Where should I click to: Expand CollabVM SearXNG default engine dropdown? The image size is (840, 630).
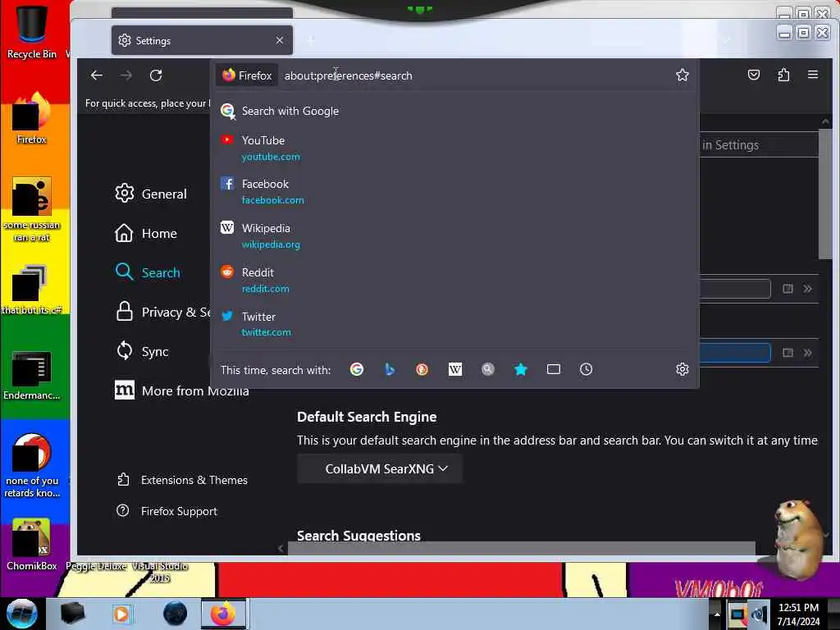(380, 468)
